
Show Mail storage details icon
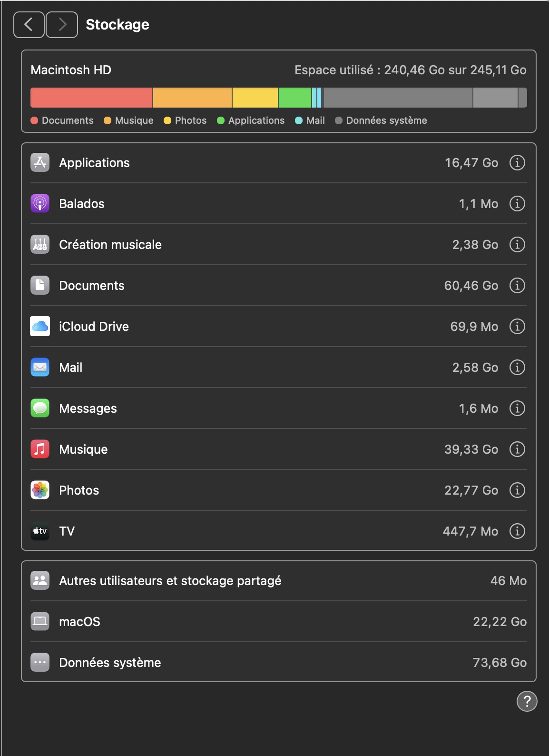(x=517, y=368)
